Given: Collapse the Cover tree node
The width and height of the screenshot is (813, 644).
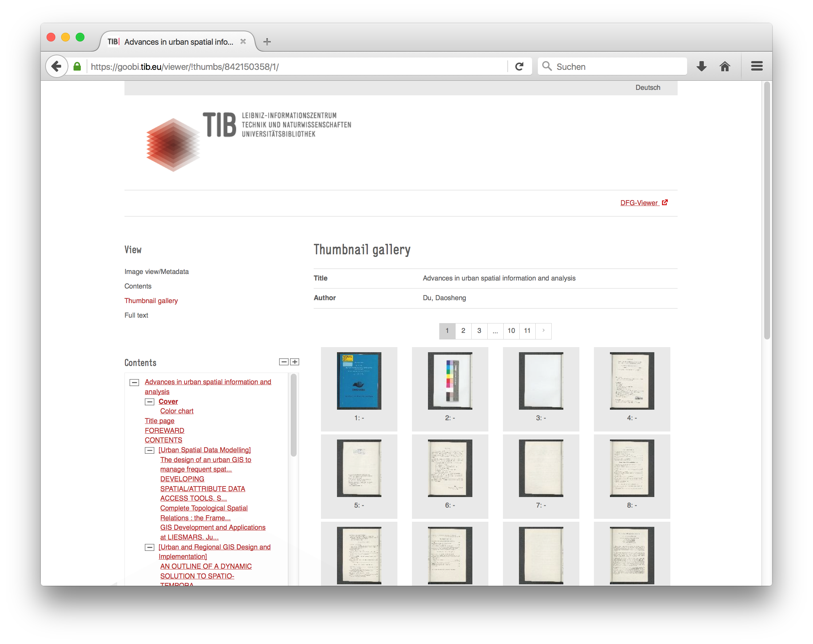Looking at the screenshot, I should click(150, 402).
